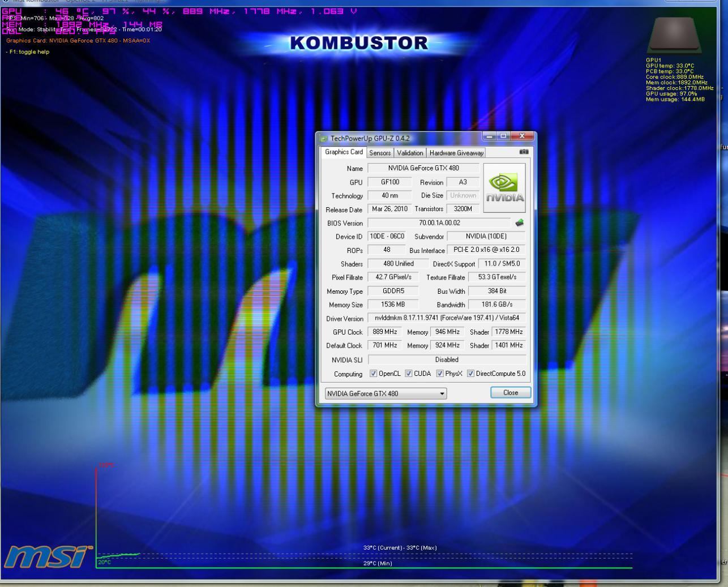Click the 'GPU temp: 33.0°C' overlay text
Screen dimensions: 728x587
click(x=670, y=66)
